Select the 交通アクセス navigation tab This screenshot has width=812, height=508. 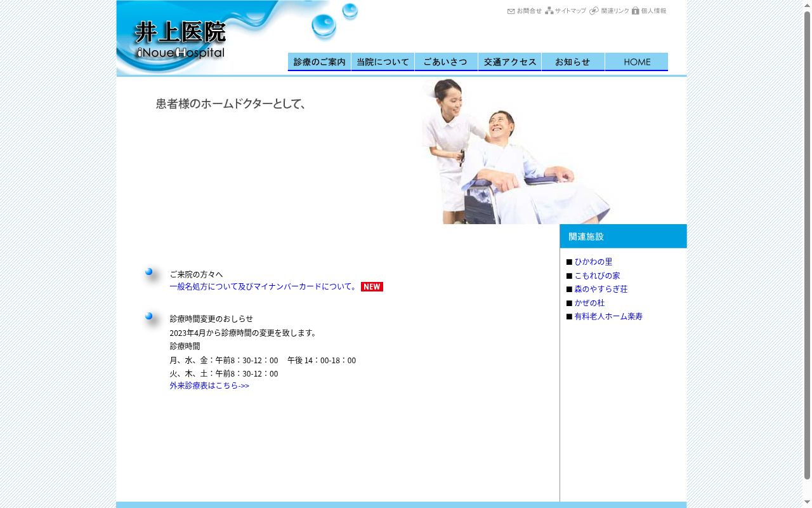(x=509, y=62)
